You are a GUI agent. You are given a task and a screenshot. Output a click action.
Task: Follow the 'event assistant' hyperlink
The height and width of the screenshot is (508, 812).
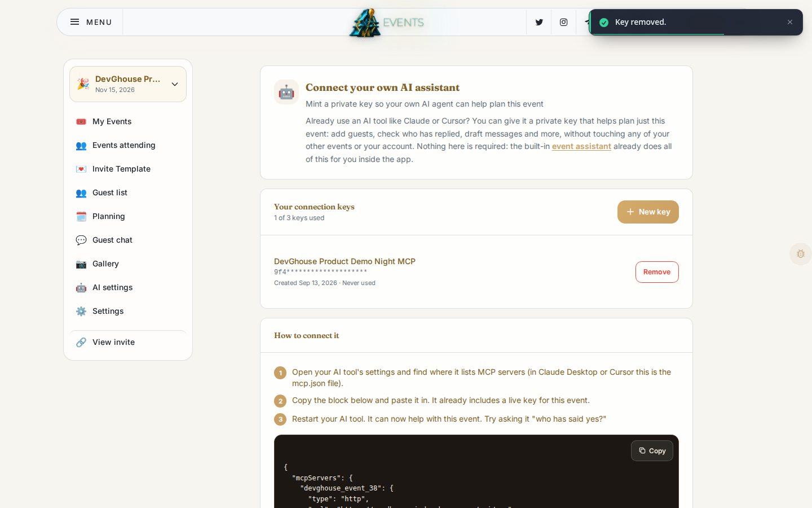(581, 146)
